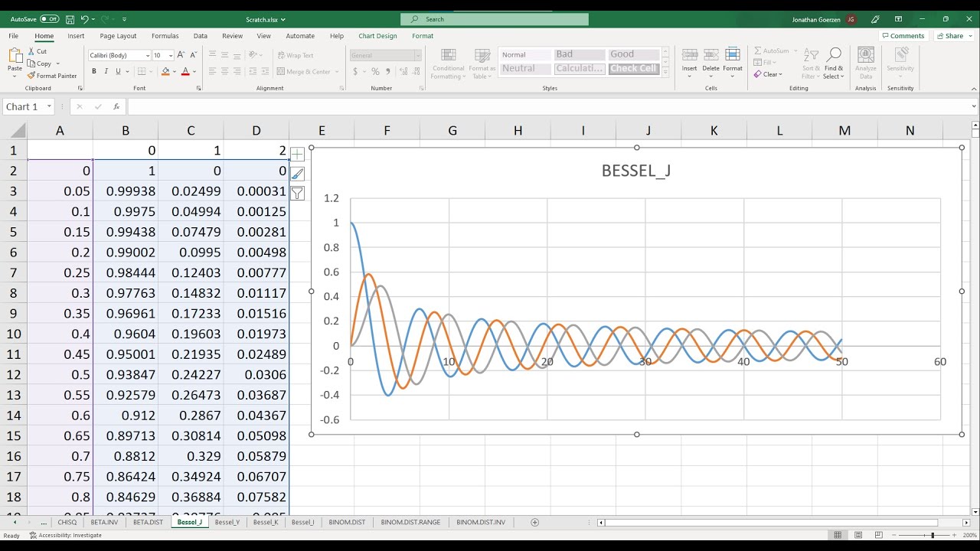Open the font size dropdown
This screenshot has height=551, width=980.
[170, 56]
